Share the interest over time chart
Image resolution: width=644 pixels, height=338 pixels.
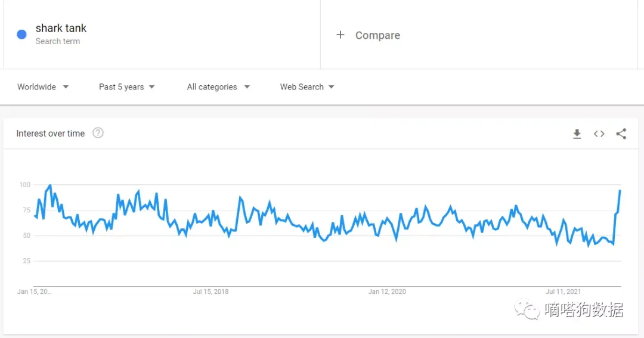(621, 134)
